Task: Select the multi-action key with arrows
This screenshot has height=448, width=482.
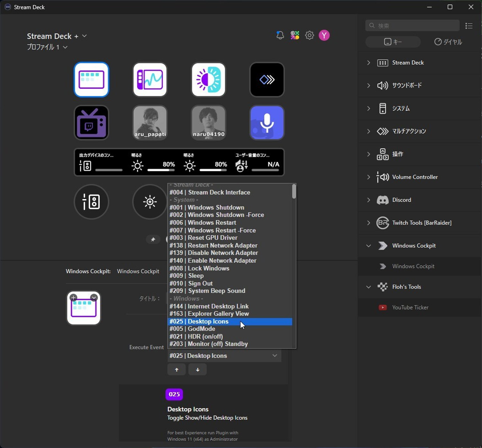Action: tap(267, 79)
